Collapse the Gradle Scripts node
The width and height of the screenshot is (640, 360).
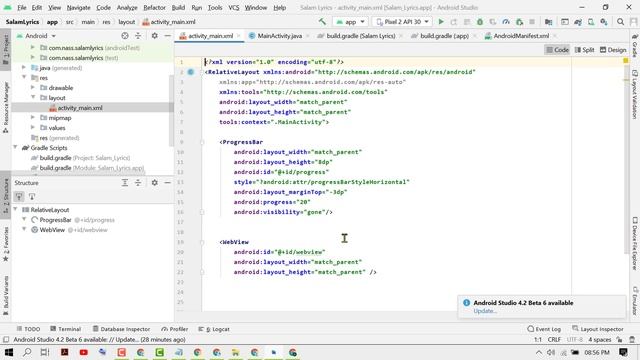(16, 148)
